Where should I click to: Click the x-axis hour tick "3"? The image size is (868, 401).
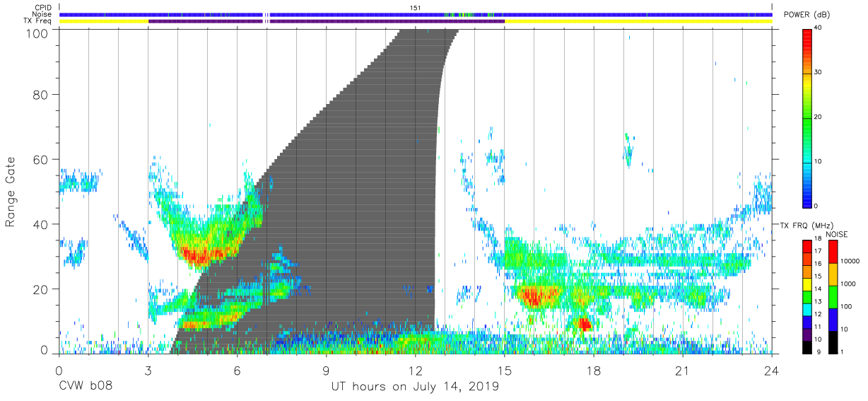[x=148, y=370]
